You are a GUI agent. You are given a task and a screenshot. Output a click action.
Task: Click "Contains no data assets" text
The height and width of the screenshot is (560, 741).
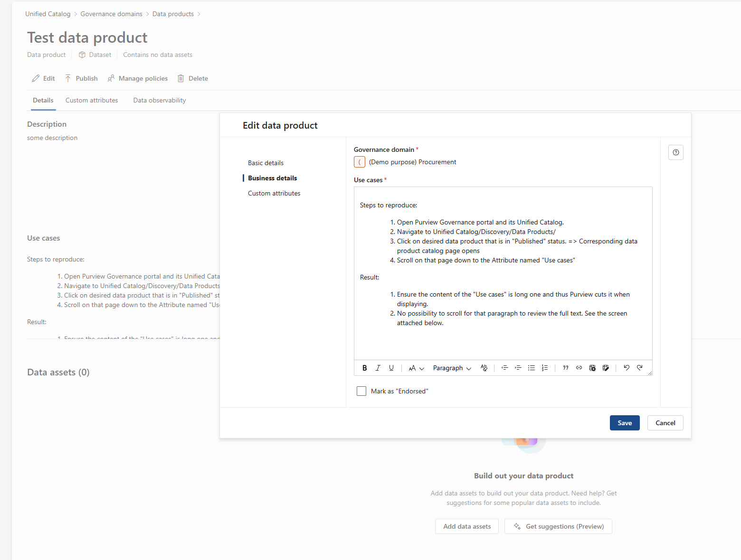point(158,55)
